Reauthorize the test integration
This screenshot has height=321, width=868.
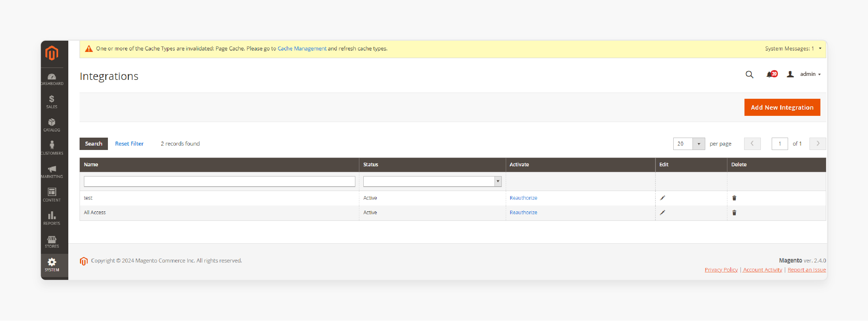523,198
